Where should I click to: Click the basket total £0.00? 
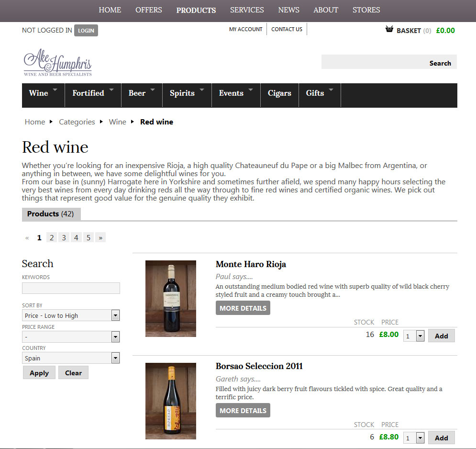pyautogui.click(x=445, y=30)
